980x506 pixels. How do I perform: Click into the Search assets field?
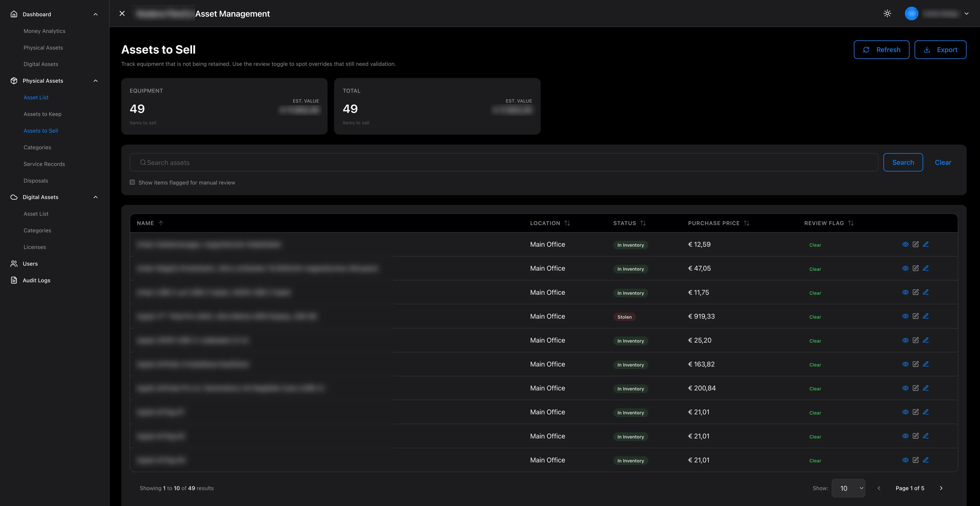[x=504, y=162]
